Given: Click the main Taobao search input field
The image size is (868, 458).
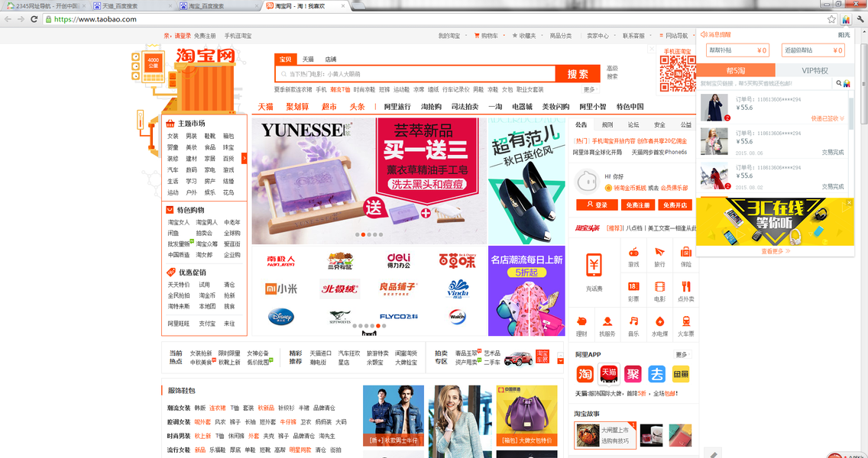Looking at the screenshot, I should [x=416, y=74].
